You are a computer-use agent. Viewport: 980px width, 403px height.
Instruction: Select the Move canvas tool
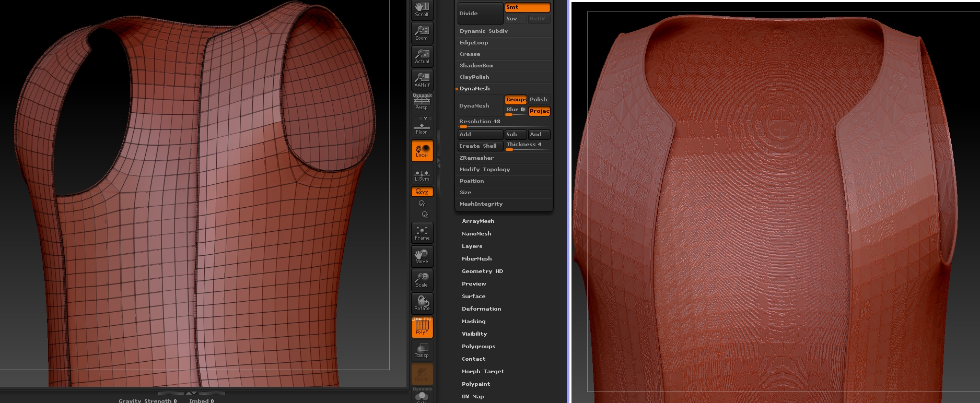(x=422, y=256)
